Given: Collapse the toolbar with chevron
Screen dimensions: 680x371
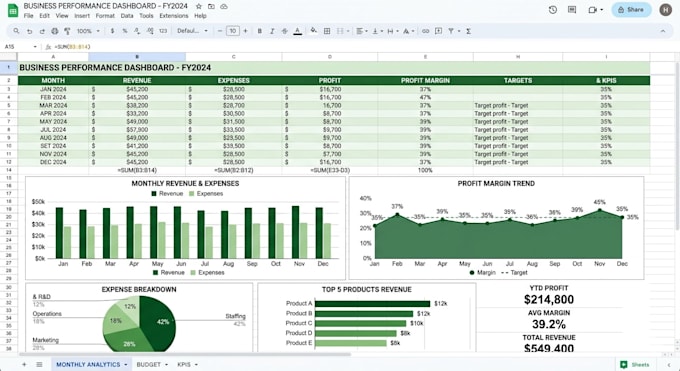Looking at the screenshot, I should coord(663,31).
